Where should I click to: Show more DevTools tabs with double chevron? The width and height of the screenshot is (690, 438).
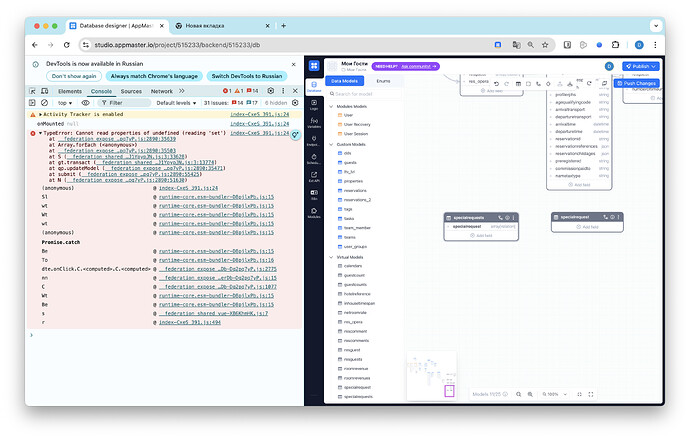pos(182,91)
